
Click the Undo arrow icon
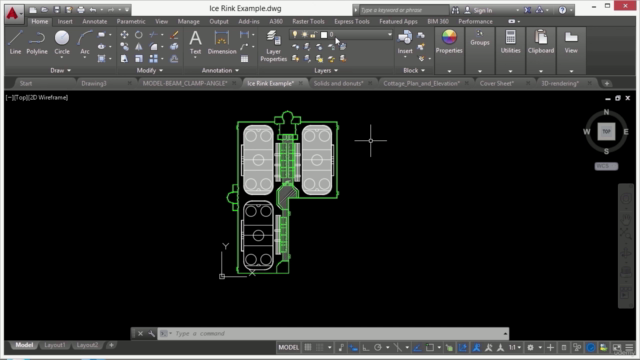click(93, 10)
